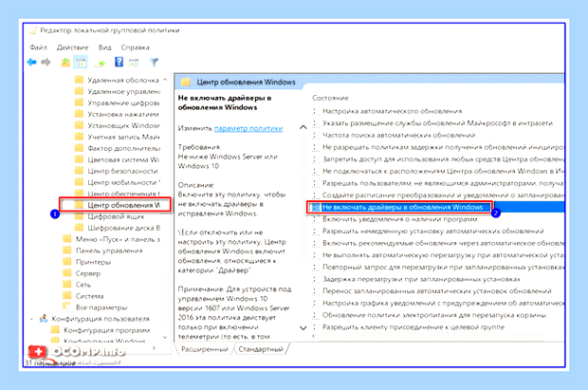The image size is (588, 390).
Task: Click policy icon beside Разрешить клиенту присоединение
Action: coord(316,327)
